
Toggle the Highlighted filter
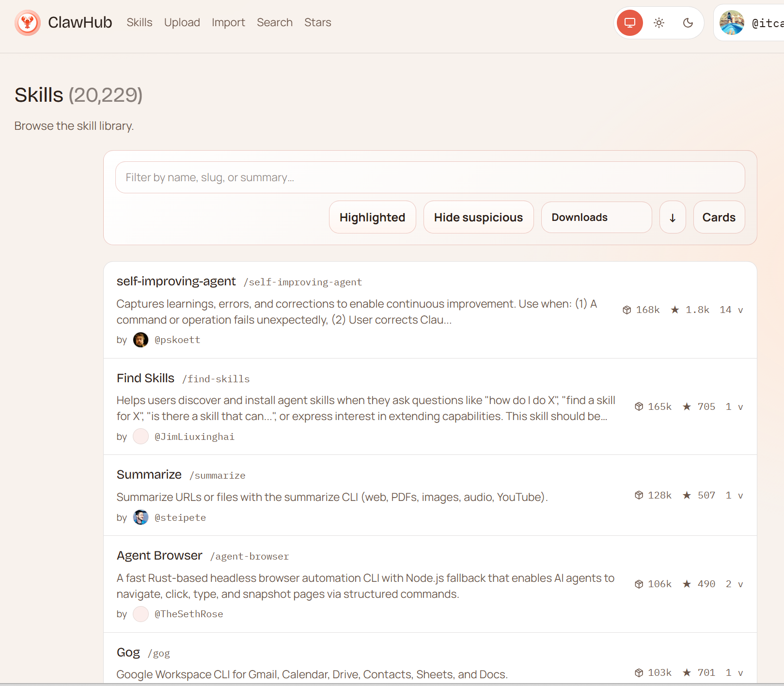372,218
